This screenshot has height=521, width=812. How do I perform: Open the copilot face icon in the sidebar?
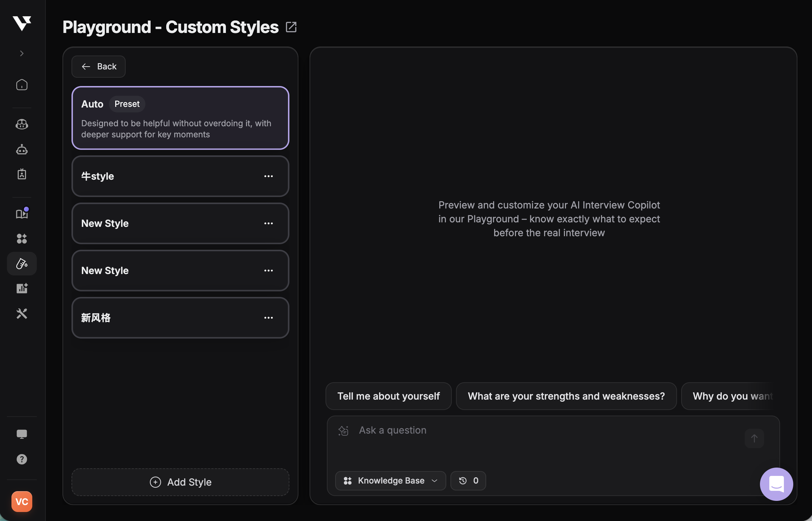(22, 124)
